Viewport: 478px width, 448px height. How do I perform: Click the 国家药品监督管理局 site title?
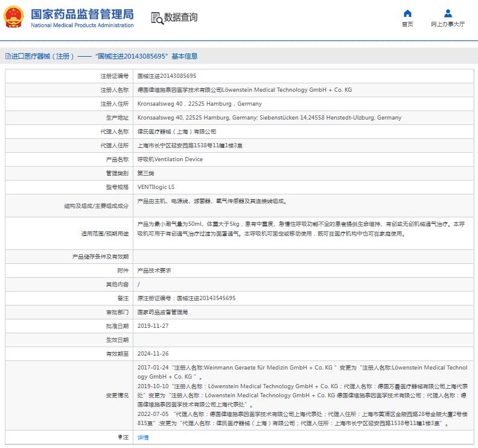[x=82, y=14]
